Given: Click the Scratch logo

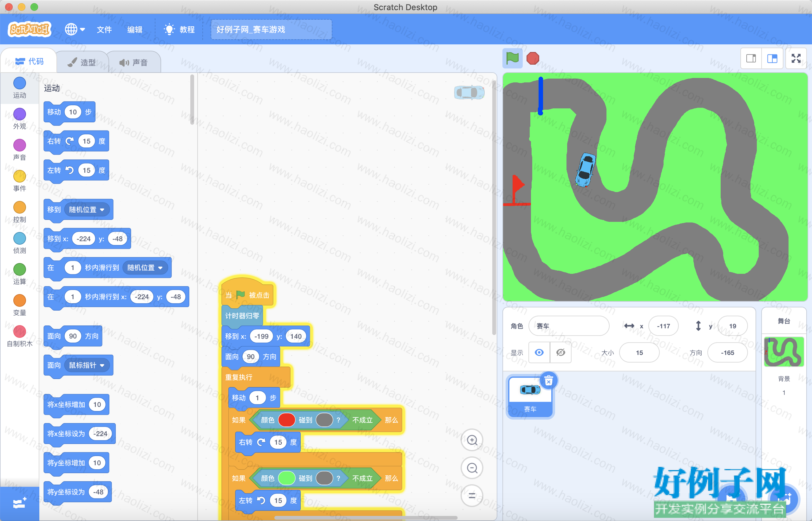Looking at the screenshot, I should [x=29, y=29].
